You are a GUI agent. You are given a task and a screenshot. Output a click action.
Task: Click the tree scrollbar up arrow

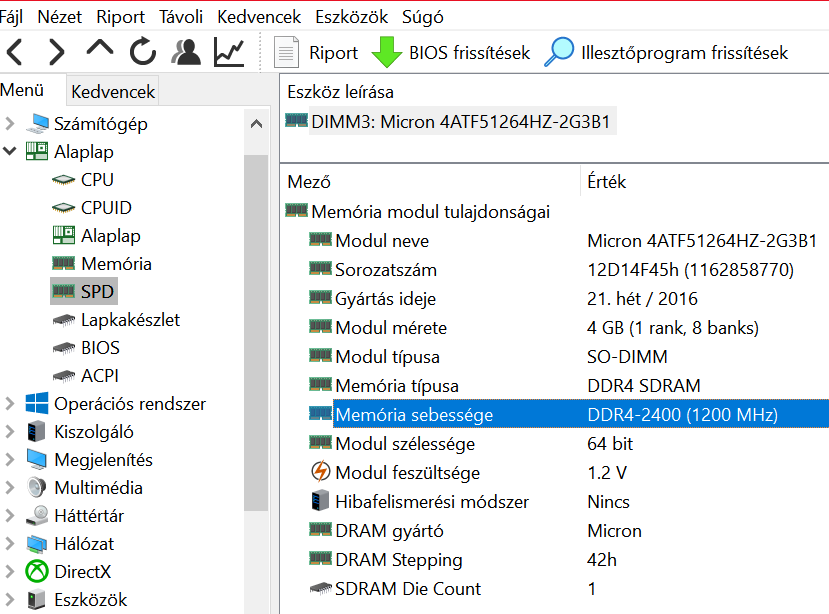click(256, 124)
